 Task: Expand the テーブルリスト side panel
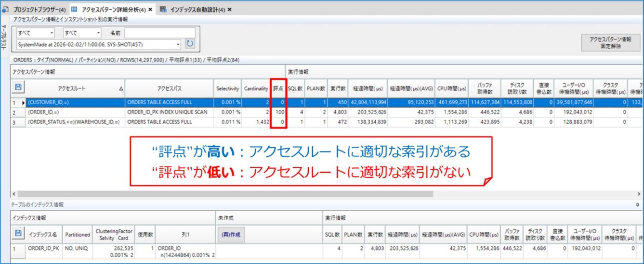point(3,39)
